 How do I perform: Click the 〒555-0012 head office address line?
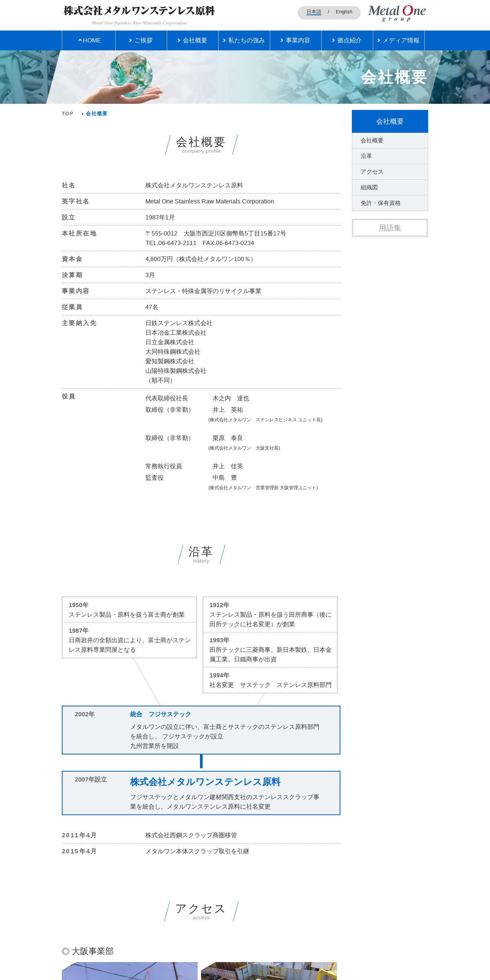216,234
